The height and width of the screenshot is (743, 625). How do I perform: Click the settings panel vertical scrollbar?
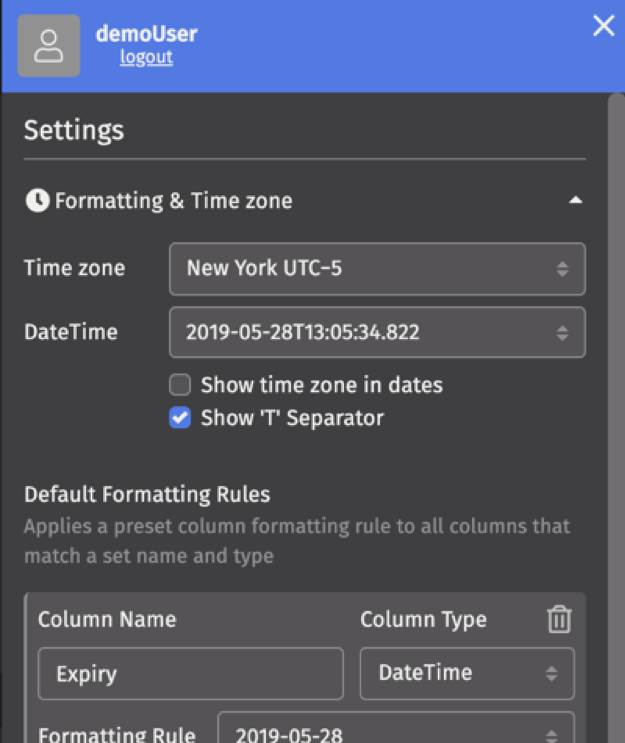(615, 400)
